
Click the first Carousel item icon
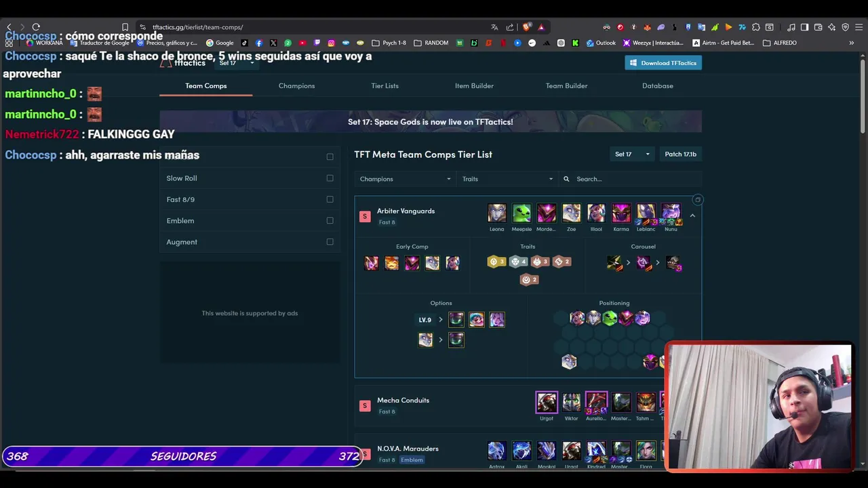[615, 262]
